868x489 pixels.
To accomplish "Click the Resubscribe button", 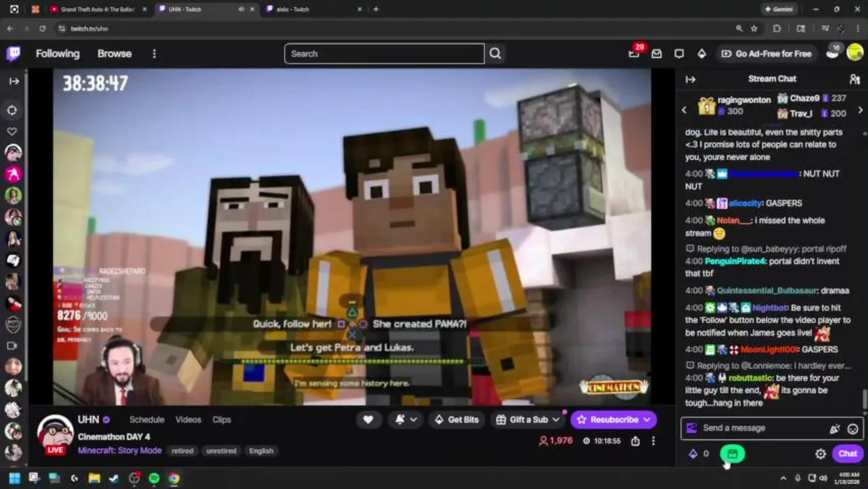I will click(614, 420).
